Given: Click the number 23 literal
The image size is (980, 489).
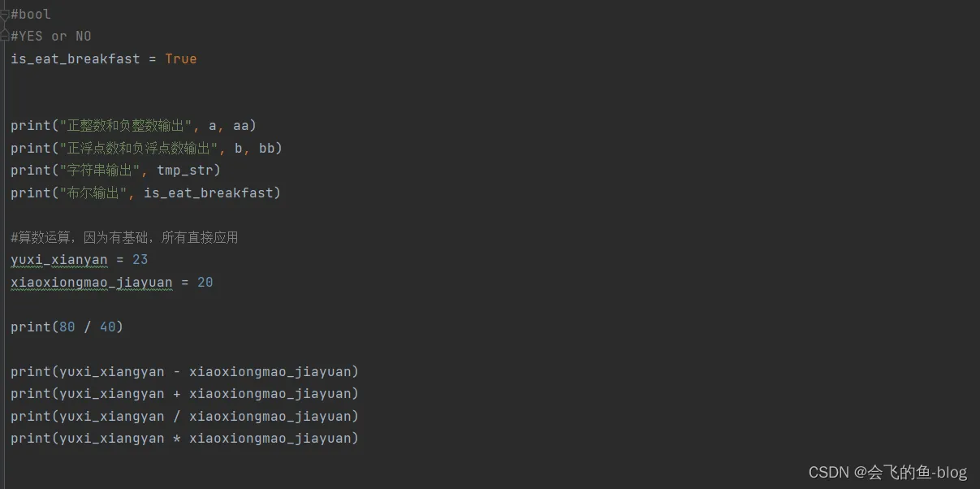Looking at the screenshot, I should pyautogui.click(x=140, y=260).
